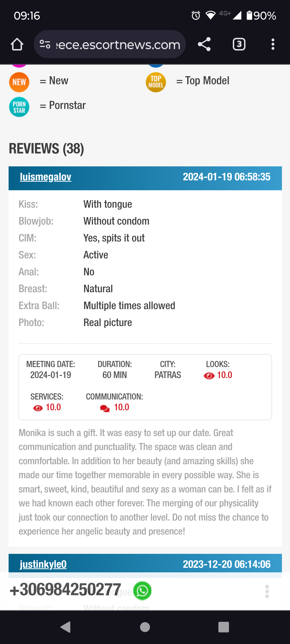
Task: Tap the phone number +306984250277
Action: 65,590
